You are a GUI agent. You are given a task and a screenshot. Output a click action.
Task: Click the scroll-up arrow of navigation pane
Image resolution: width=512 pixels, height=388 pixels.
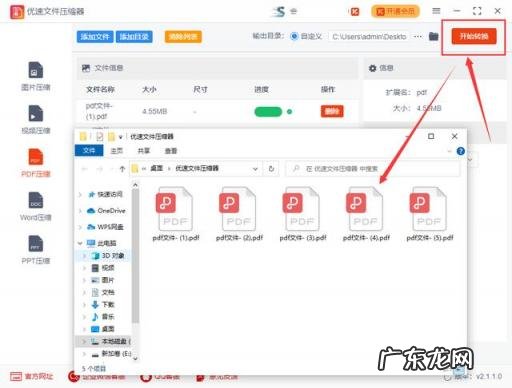pyautogui.click(x=135, y=185)
